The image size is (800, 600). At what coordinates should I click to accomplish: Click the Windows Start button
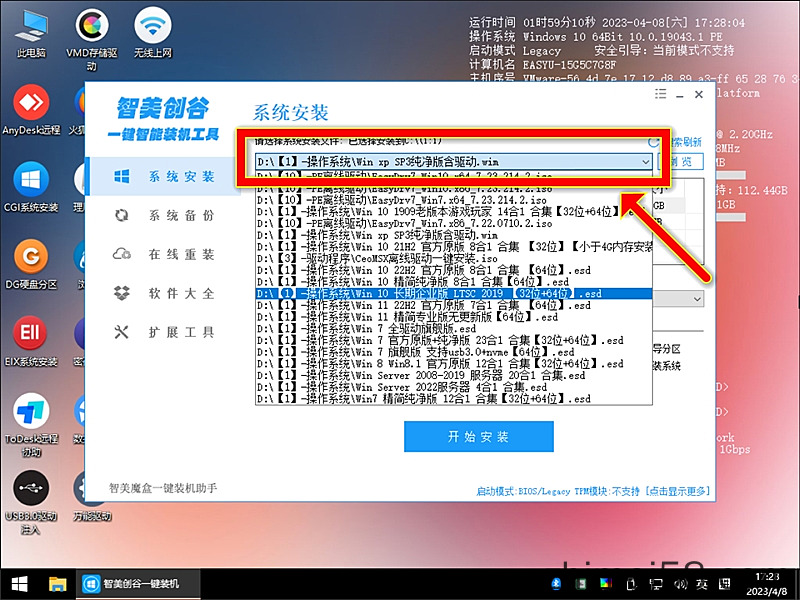click(20, 584)
